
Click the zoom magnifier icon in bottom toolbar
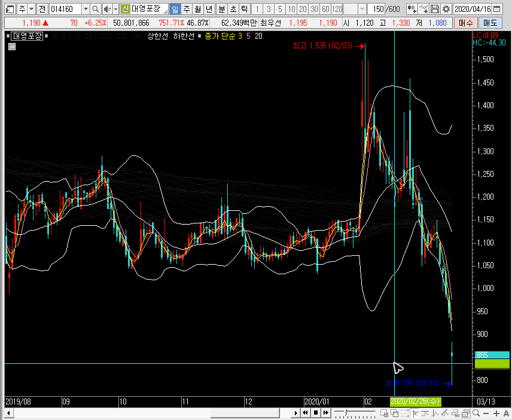(476, 413)
